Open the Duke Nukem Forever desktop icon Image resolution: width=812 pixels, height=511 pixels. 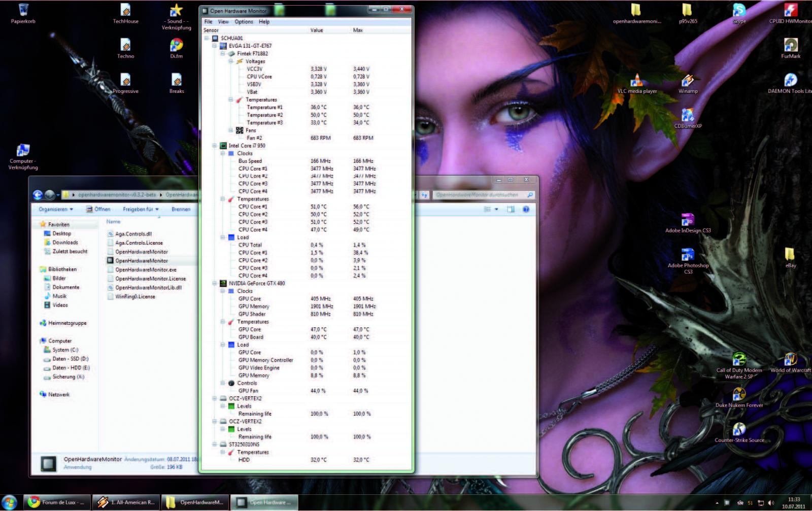tap(739, 397)
